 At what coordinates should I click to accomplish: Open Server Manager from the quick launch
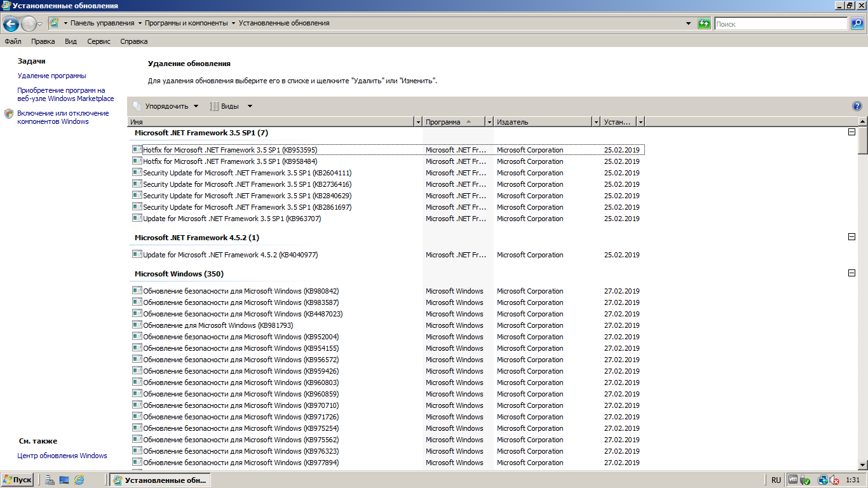point(50,480)
